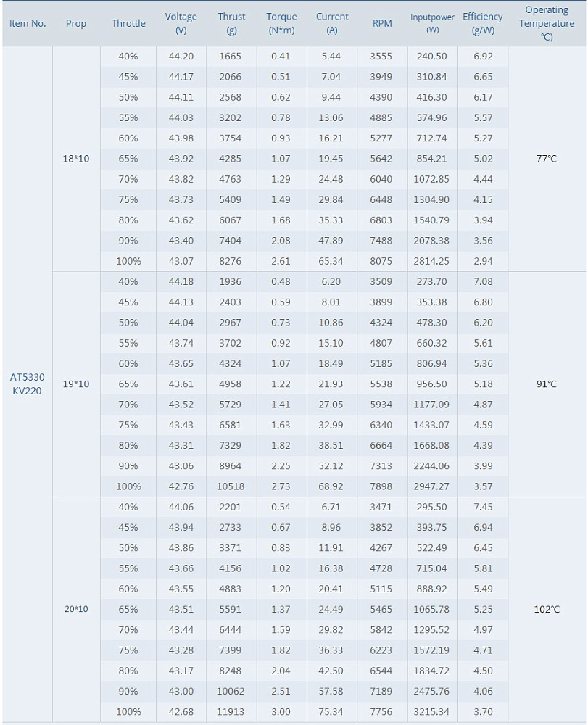Select the AT5330 KV220 item cell
588x725 pixels.
(28, 384)
